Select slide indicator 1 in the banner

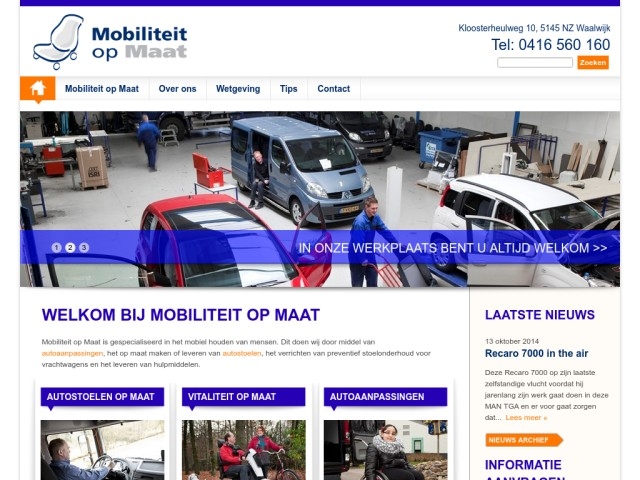pyautogui.click(x=57, y=247)
